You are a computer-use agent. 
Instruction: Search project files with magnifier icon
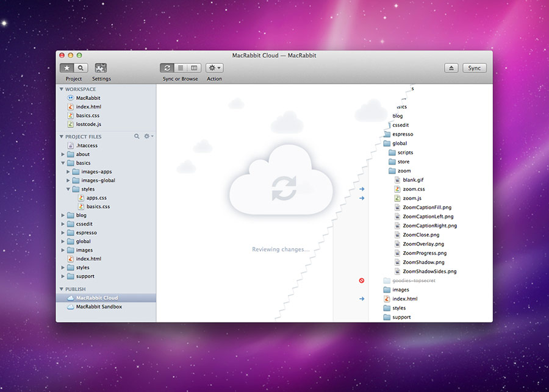pos(137,136)
